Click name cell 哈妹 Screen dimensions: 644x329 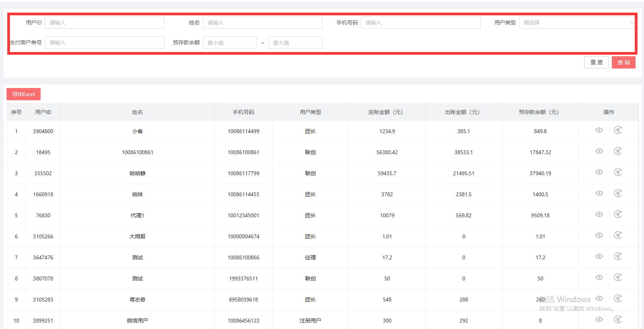coord(137,194)
